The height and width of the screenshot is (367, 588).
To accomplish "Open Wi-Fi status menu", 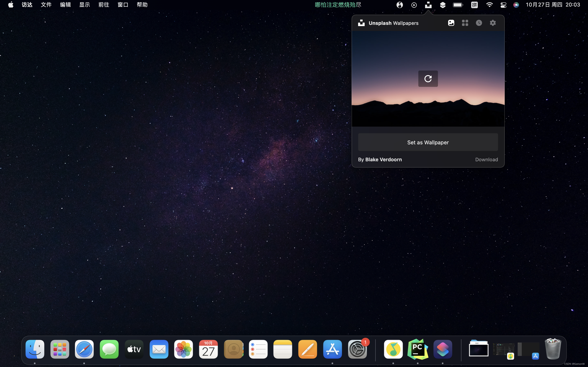I will (489, 5).
